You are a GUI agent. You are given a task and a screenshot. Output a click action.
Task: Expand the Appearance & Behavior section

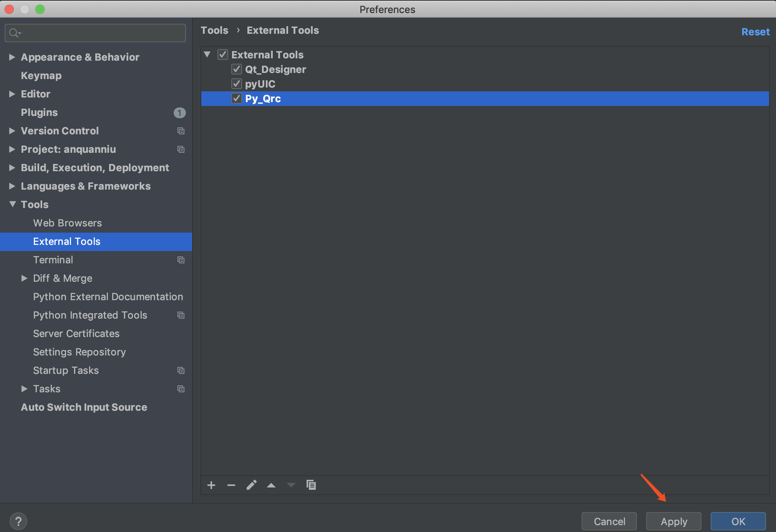[12, 57]
